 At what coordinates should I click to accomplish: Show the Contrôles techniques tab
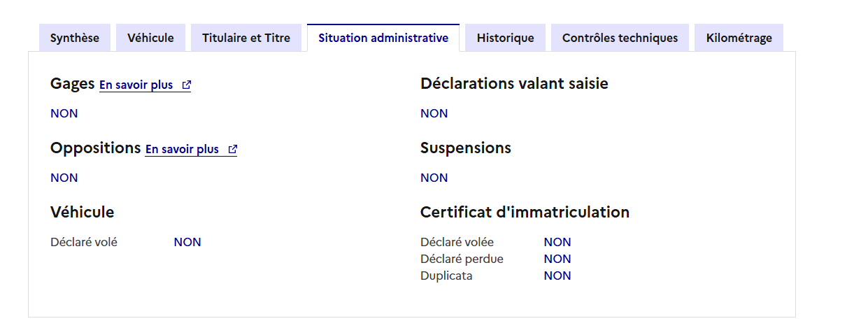coord(620,38)
